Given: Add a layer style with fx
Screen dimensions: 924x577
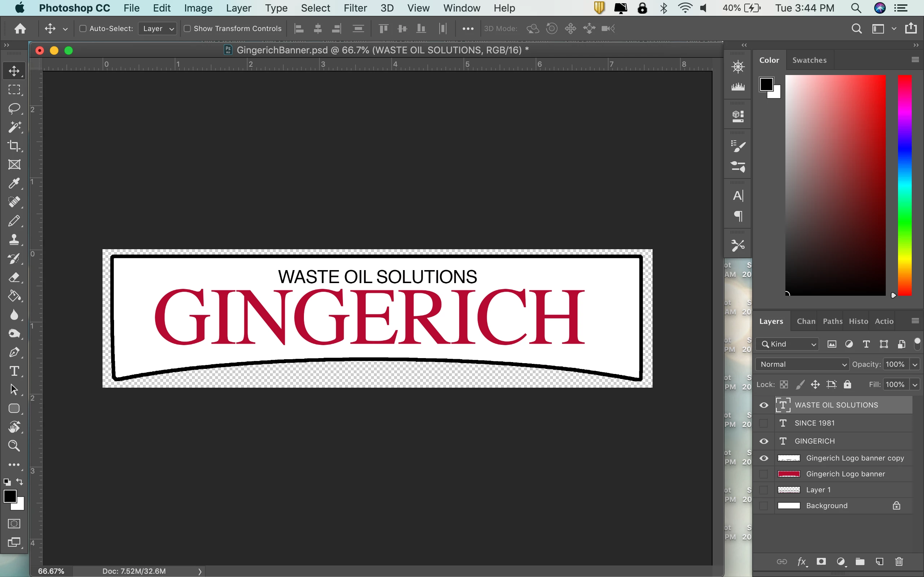Looking at the screenshot, I should (801, 561).
